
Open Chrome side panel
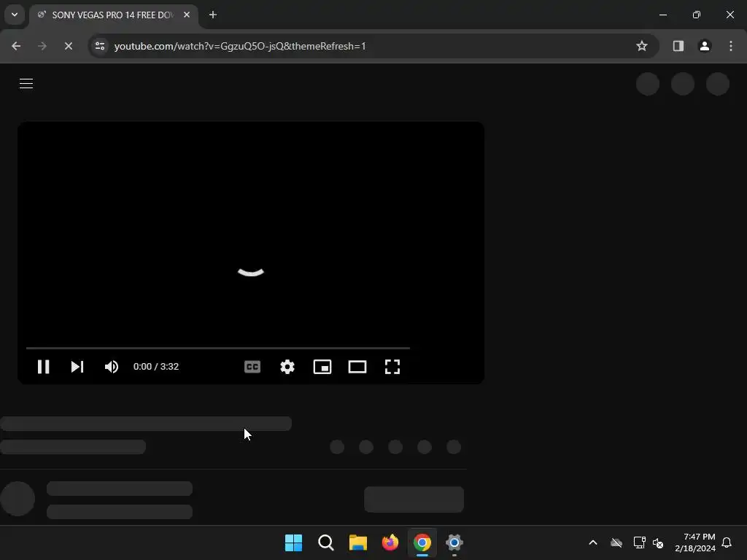pyautogui.click(x=678, y=46)
